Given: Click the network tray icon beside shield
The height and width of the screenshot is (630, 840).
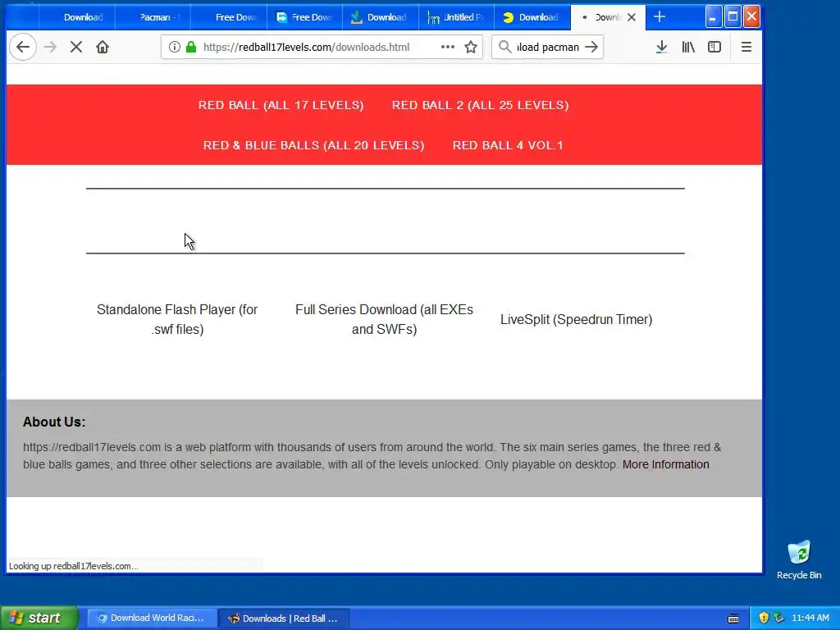Looking at the screenshot, I should [779, 619].
